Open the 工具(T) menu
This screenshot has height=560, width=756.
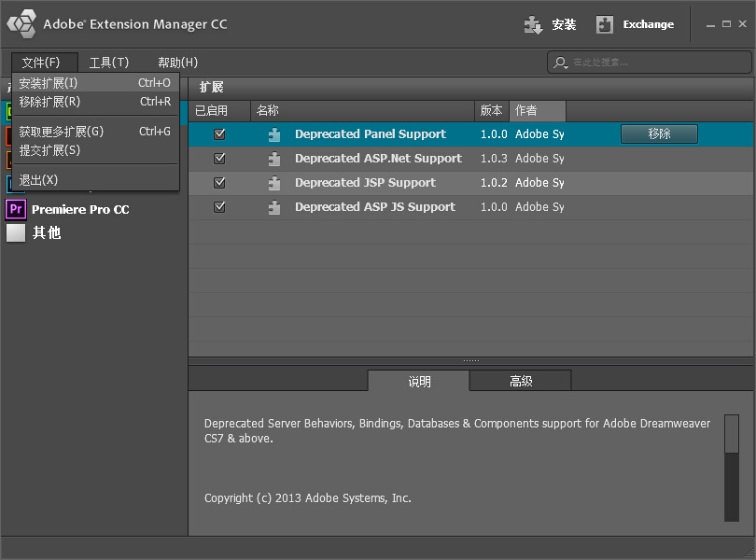point(109,63)
